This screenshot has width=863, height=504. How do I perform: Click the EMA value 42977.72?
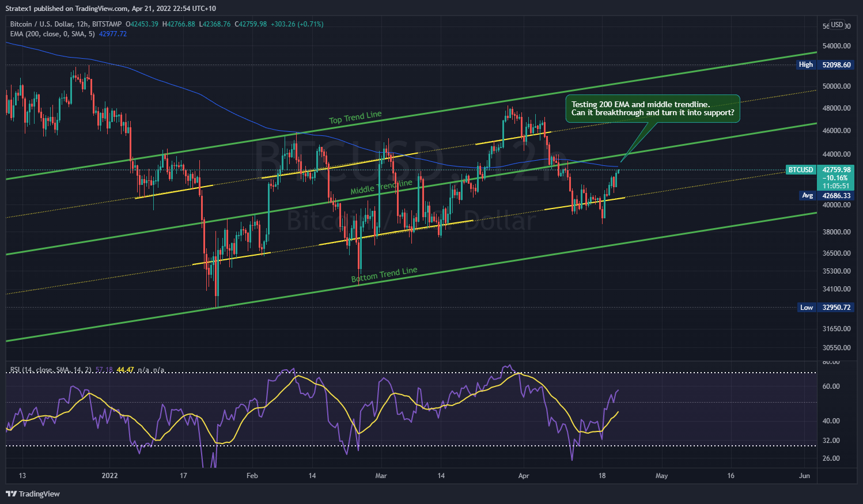113,34
